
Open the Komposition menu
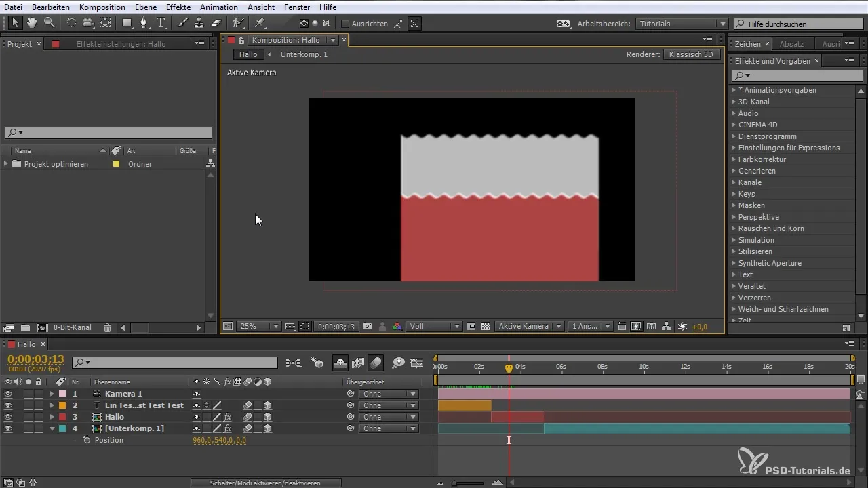(102, 7)
